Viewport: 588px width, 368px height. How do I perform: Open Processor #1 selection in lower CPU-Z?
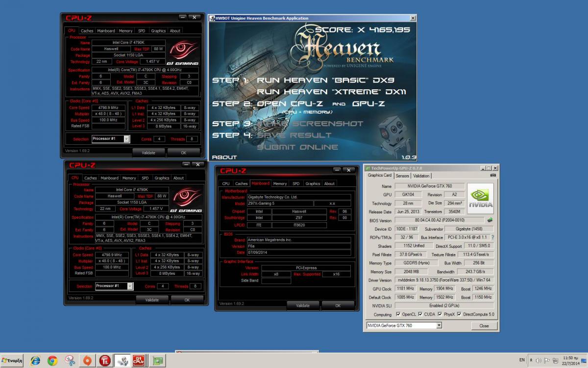114,286
